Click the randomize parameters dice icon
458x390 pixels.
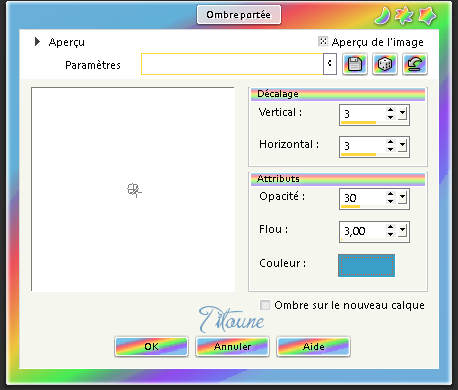click(x=384, y=64)
